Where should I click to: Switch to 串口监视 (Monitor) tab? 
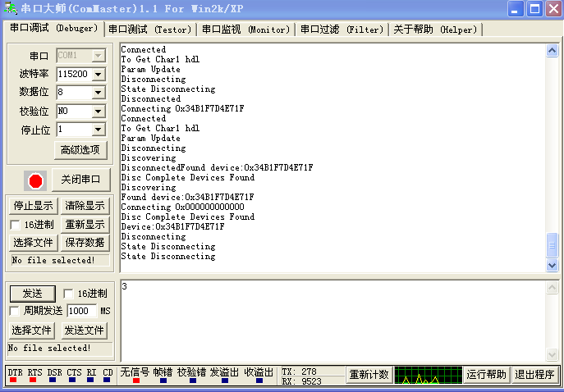(x=245, y=30)
